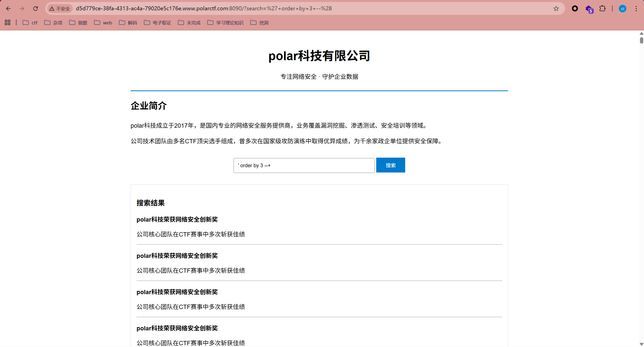Open Chrome three-dot menu

tap(636, 9)
